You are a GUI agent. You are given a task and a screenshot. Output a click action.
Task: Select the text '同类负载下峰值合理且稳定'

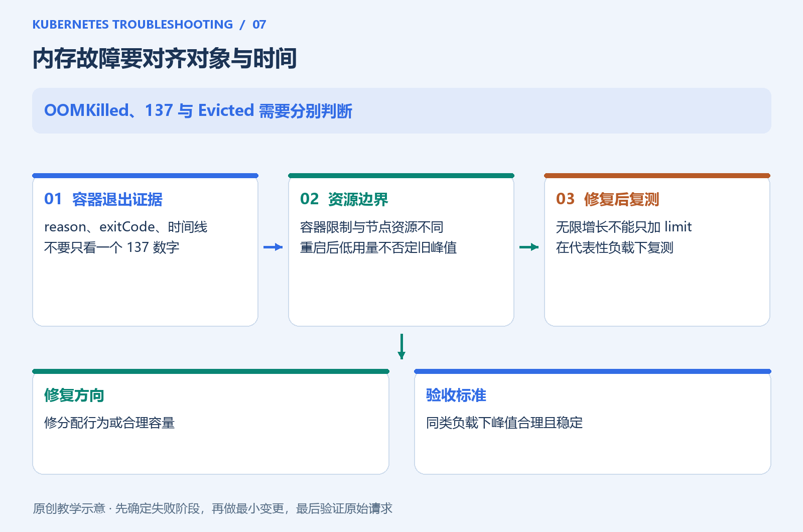504,423
